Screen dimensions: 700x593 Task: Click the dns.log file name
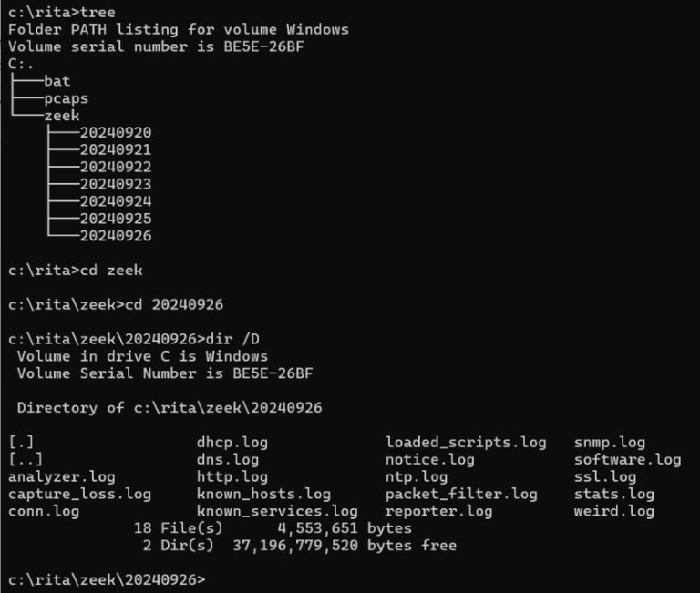(228, 460)
